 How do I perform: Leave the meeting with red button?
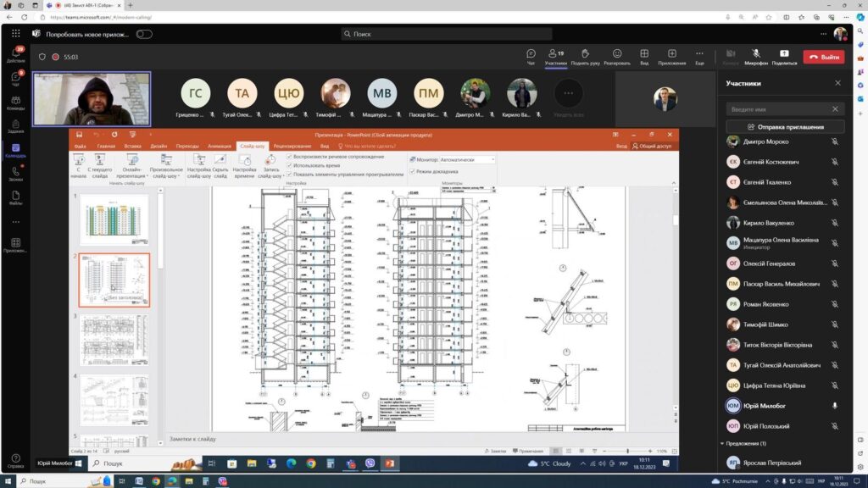coord(824,57)
